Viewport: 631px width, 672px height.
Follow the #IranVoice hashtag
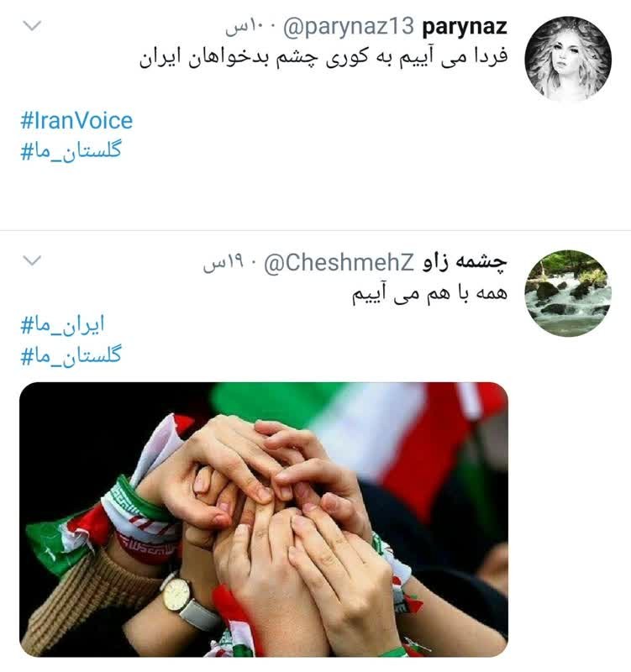click(76, 120)
